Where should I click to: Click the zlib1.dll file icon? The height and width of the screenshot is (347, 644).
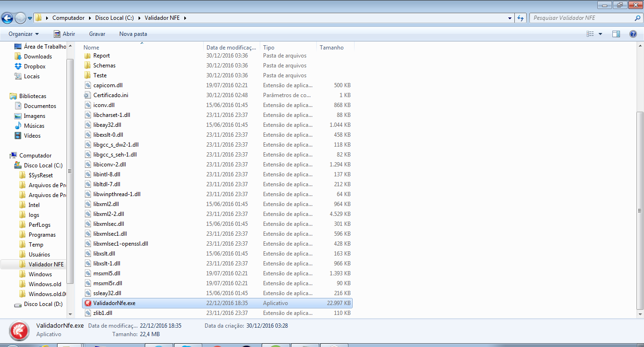87,313
